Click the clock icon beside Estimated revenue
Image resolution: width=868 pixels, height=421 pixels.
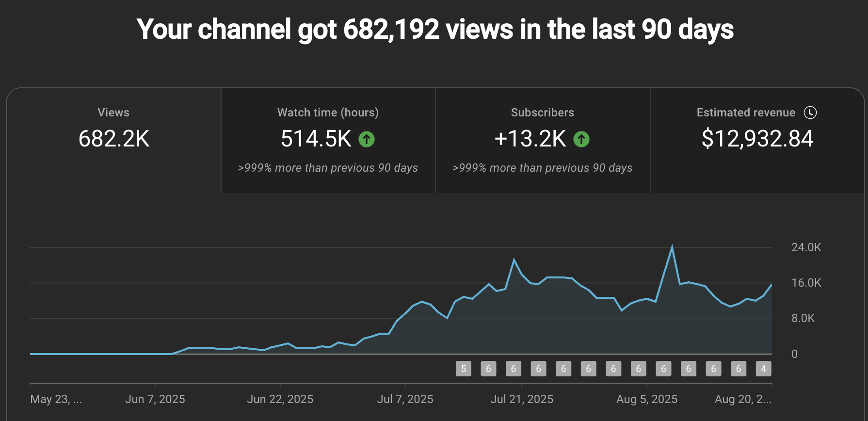click(x=810, y=113)
